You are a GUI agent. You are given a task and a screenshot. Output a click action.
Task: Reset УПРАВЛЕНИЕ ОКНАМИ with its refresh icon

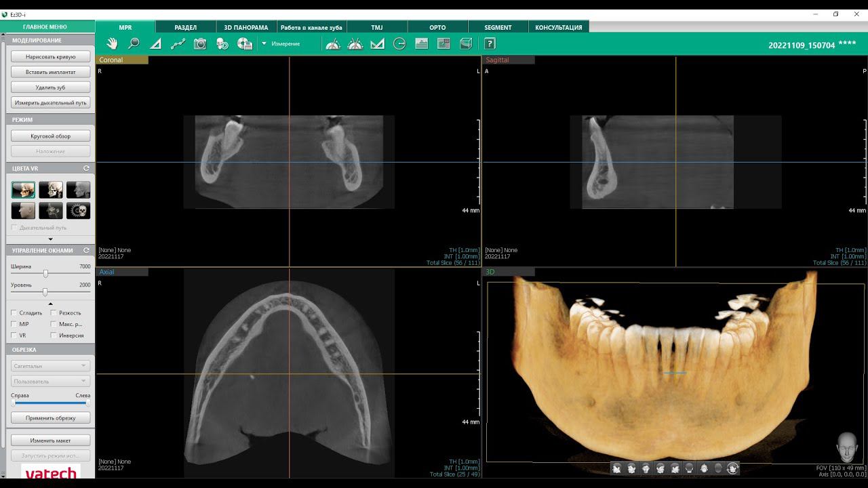pos(86,250)
